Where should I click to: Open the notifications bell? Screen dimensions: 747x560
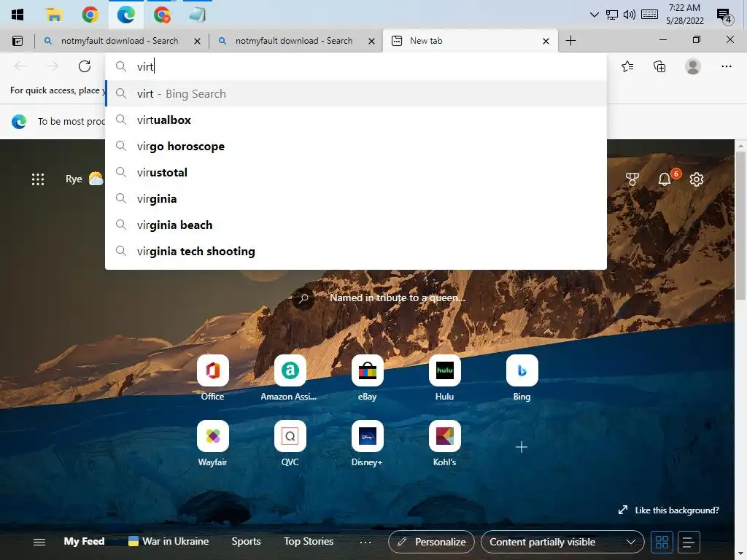pyautogui.click(x=665, y=179)
